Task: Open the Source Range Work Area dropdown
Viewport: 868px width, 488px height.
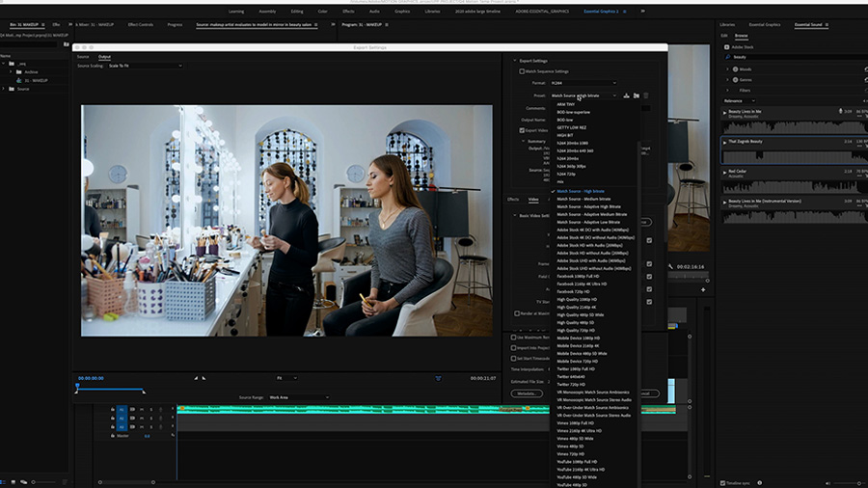Action: tap(299, 397)
